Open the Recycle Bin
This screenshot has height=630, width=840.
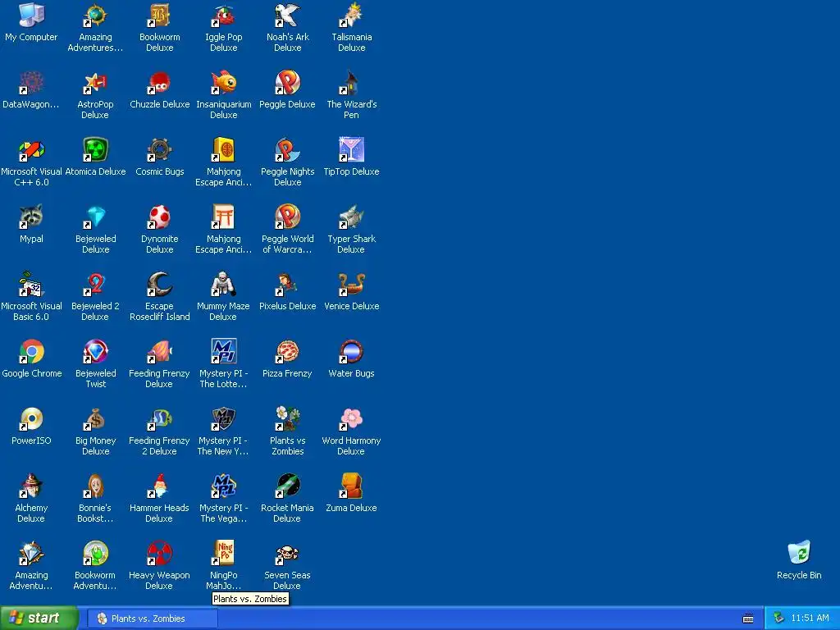(x=799, y=554)
